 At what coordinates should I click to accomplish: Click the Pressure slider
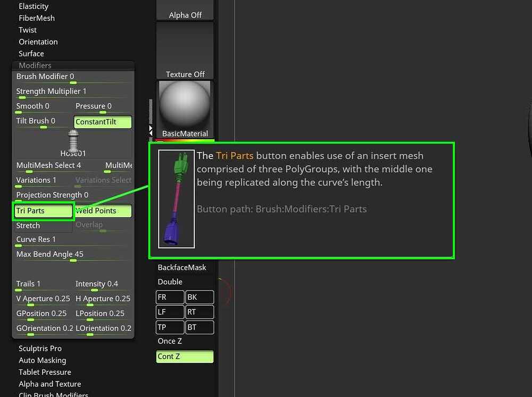point(103,107)
